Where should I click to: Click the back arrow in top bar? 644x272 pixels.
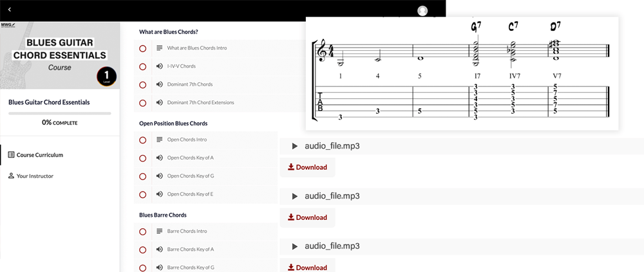10,10
